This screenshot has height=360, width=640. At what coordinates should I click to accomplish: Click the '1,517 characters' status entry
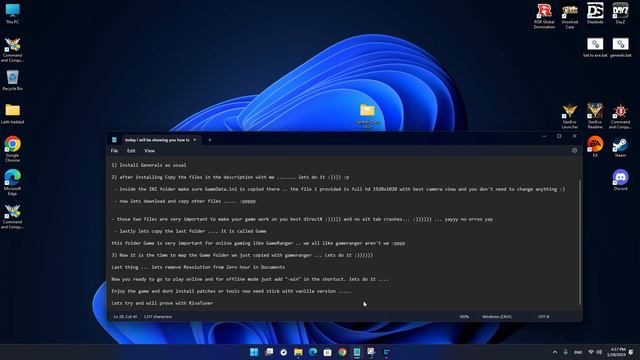pyautogui.click(x=158, y=317)
